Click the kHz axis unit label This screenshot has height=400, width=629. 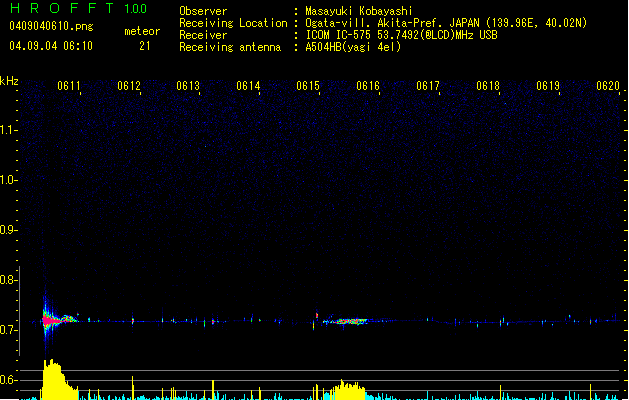(x=9, y=81)
